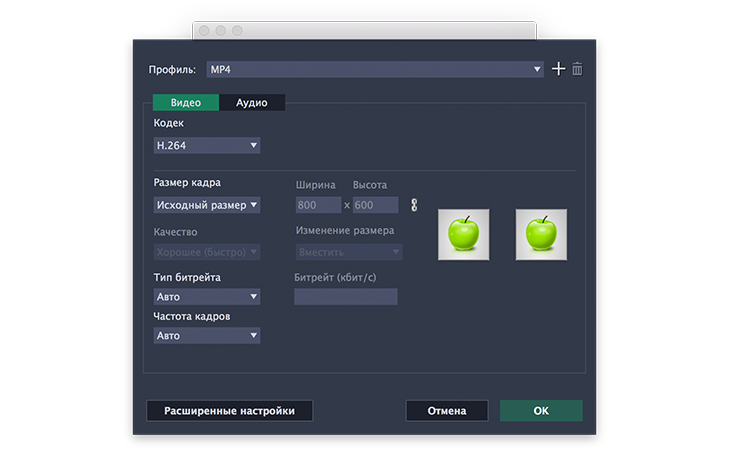Open the Размер кадра dropdown
Image resolution: width=730 pixels, height=457 pixels.
click(x=207, y=205)
